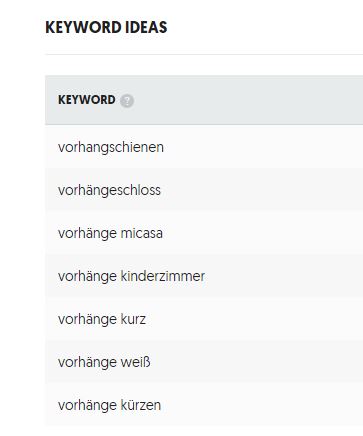Open the vorhänge weiß keyword
Viewport: 363px width, 436px height.
tap(104, 362)
